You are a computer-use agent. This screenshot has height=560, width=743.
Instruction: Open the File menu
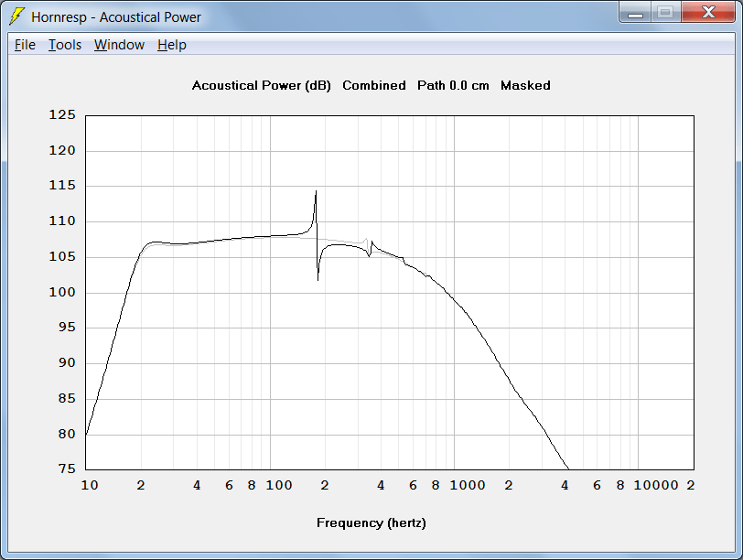click(x=25, y=45)
